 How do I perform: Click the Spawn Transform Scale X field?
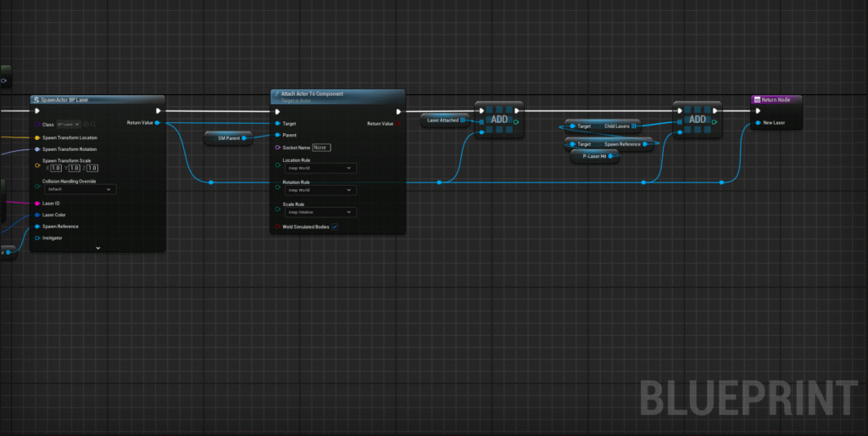pos(56,168)
